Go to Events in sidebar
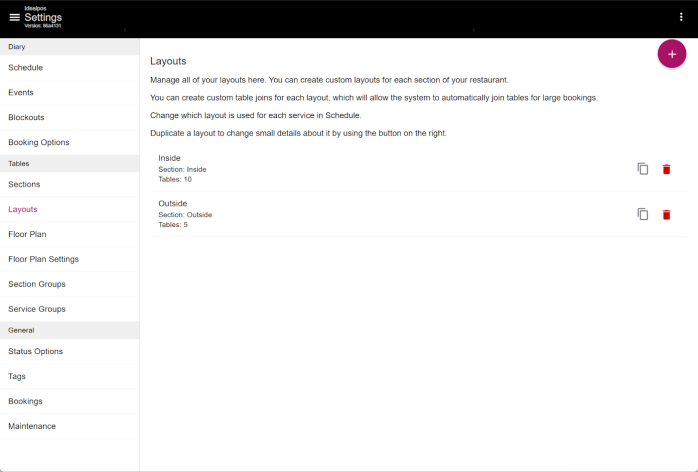This screenshot has height=472, width=698. [x=21, y=93]
